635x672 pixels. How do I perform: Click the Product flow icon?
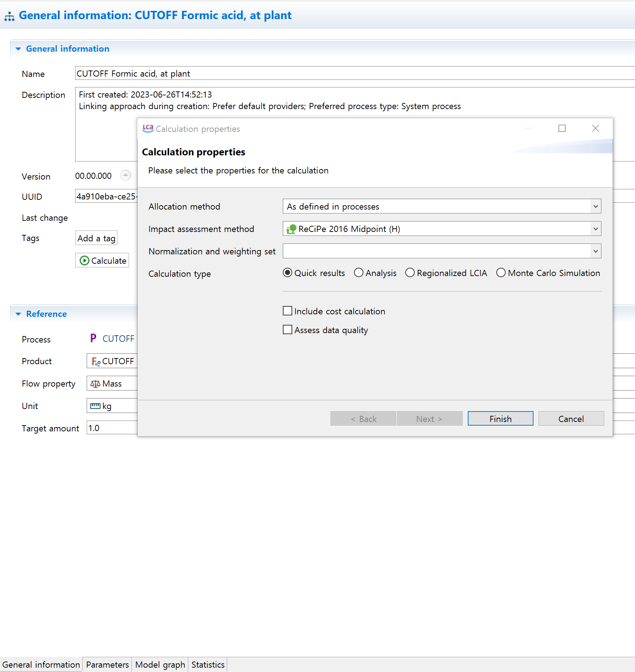point(95,361)
